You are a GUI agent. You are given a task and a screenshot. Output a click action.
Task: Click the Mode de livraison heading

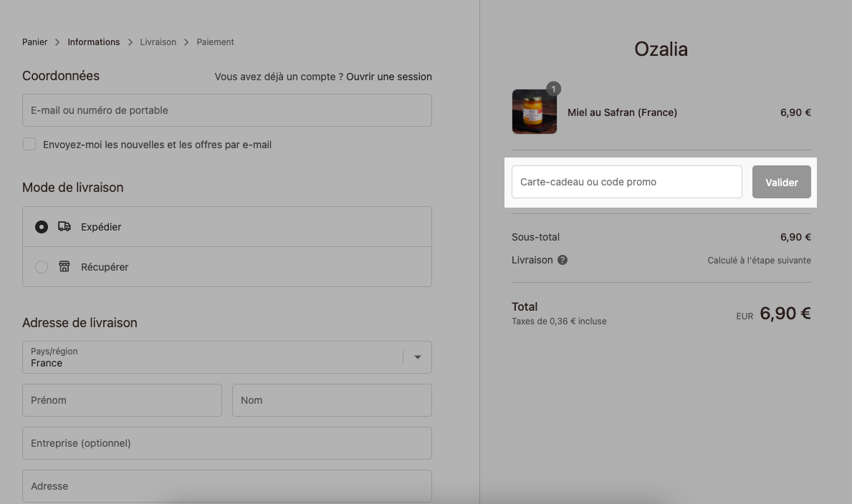pyautogui.click(x=73, y=188)
